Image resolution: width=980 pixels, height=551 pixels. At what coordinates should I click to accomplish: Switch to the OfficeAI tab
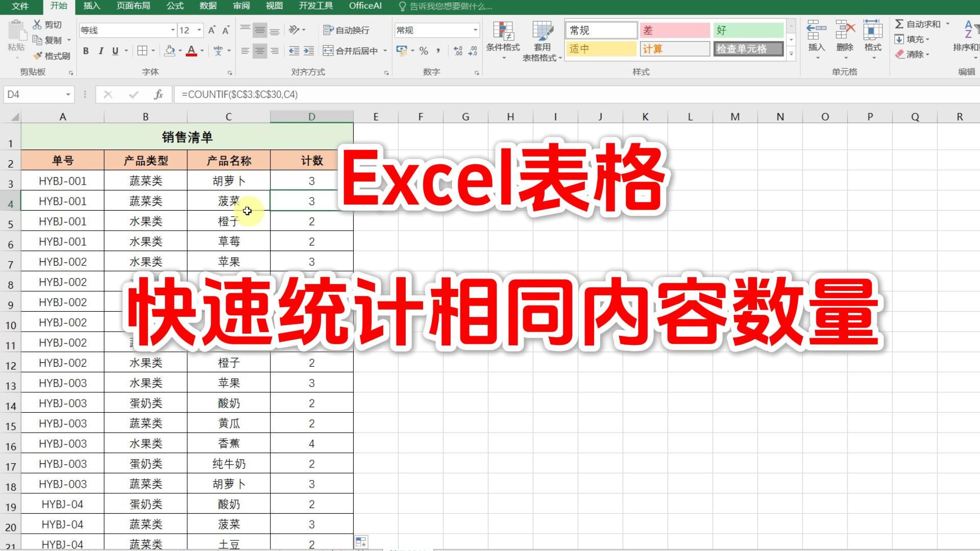click(365, 6)
